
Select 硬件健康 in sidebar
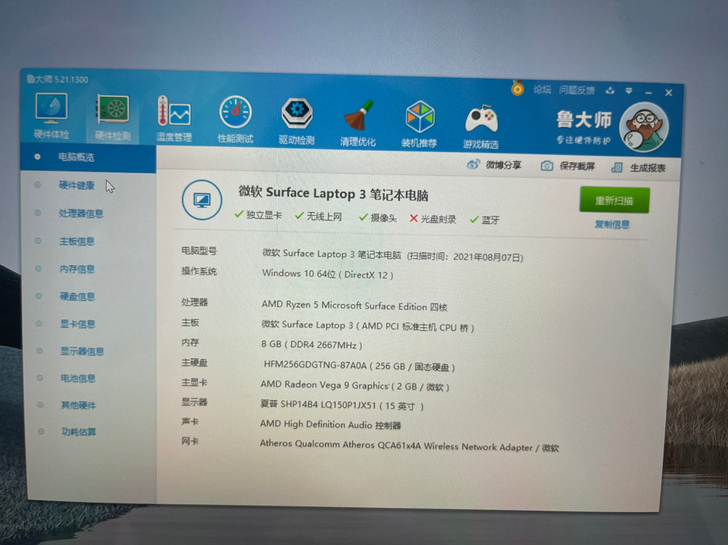click(x=77, y=185)
